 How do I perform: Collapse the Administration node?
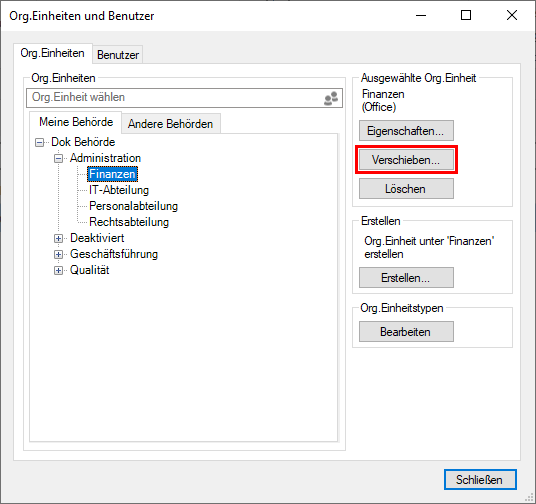[58, 158]
